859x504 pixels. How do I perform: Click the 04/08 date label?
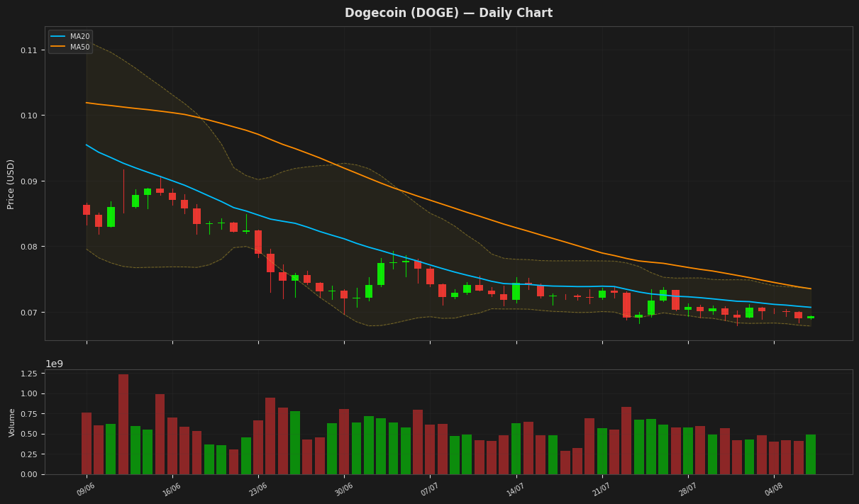click(x=772, y=489)
